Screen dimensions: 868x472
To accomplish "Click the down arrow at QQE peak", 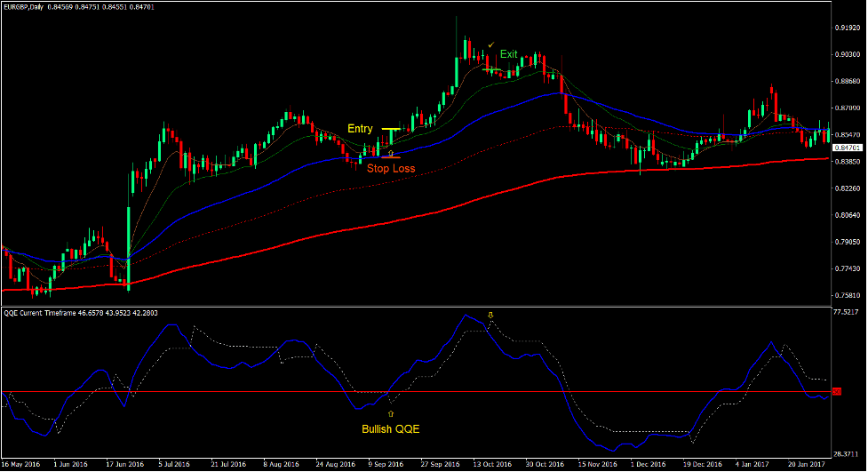I will pos(489,316).
